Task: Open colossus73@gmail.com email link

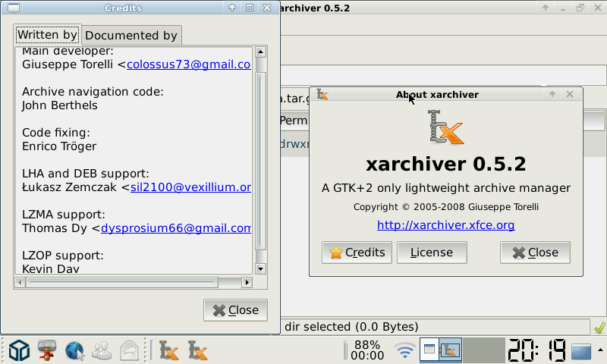Action: pyautogui.click(x=188, y=64)
